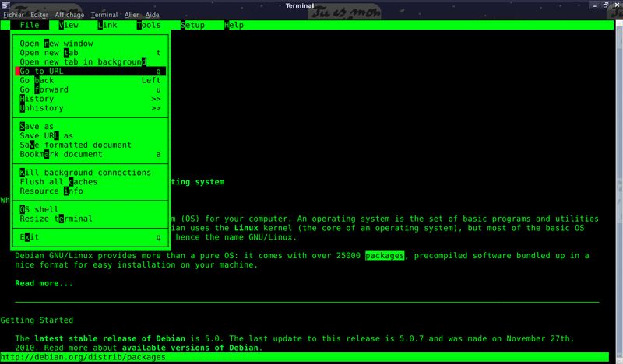
Task: Open the Read more... link
Action: [44, 283]
